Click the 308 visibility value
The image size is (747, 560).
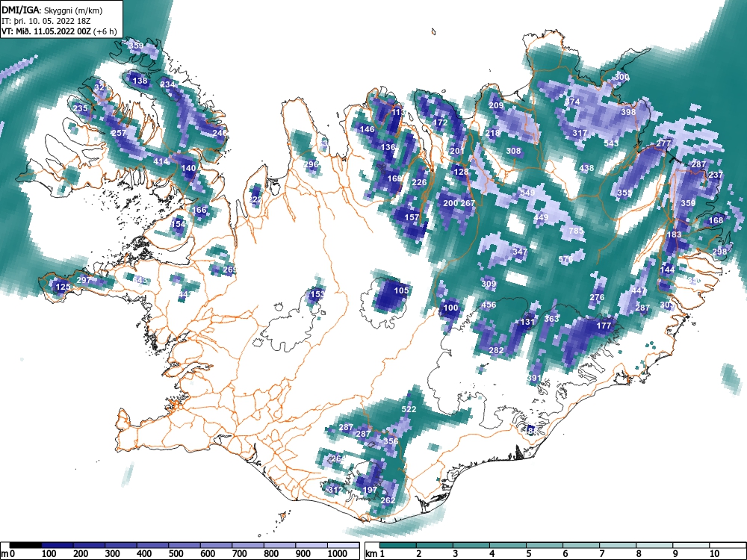(513, 151)
